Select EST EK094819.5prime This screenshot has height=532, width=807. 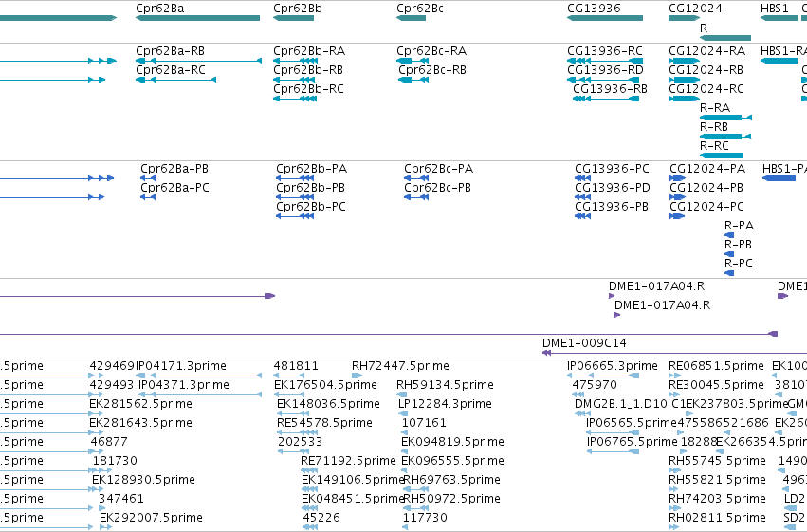(x=404, y=452)
